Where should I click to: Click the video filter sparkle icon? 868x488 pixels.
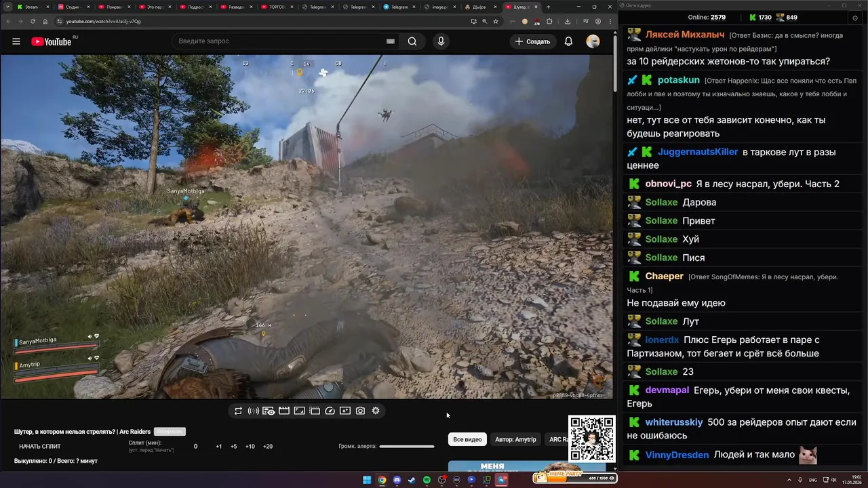tap(345, 411)
